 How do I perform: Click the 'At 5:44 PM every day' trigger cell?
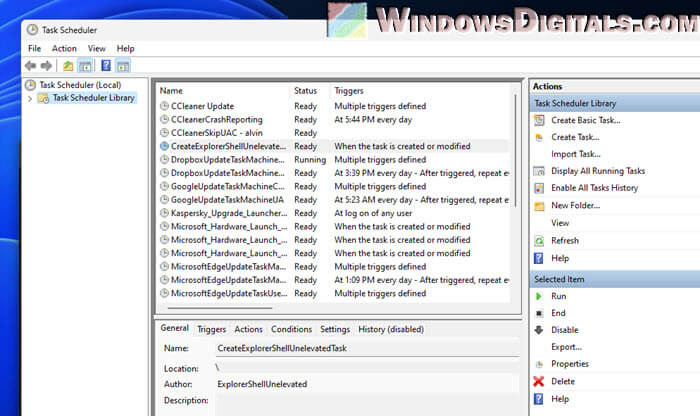[x=373, y=119]
